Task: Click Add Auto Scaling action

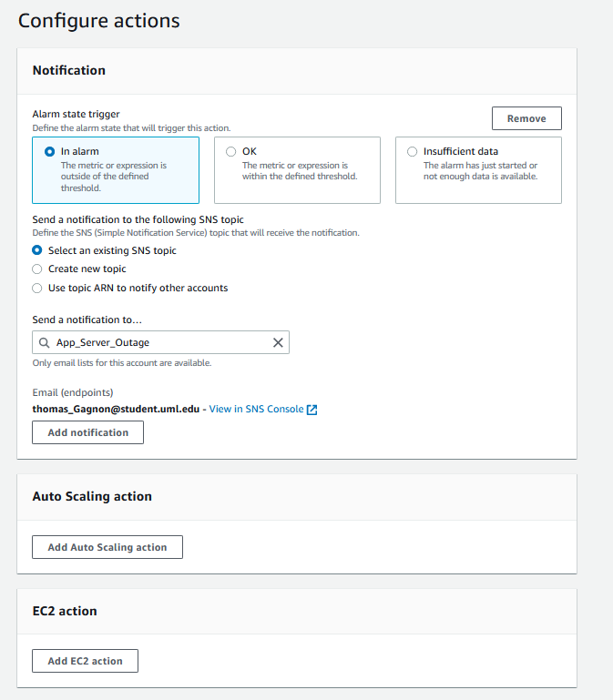Action: pyautogui.click(x=107, y=547)
